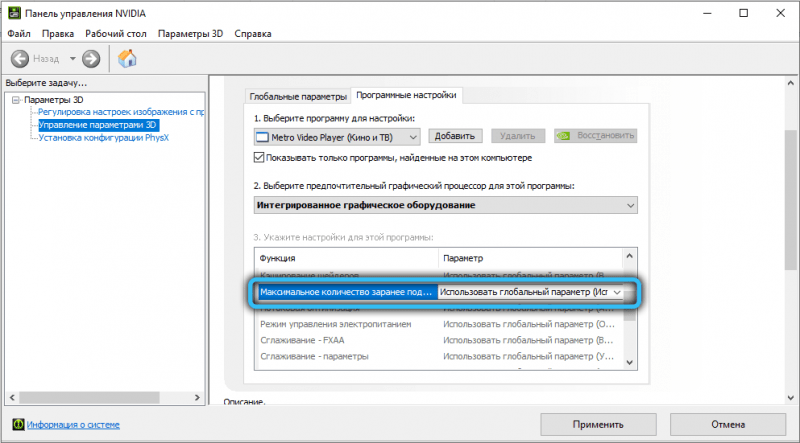Select Управление параметрами 3D tree item
The width and height of the screenshot is (800, 443).
(x=98, y=125)
